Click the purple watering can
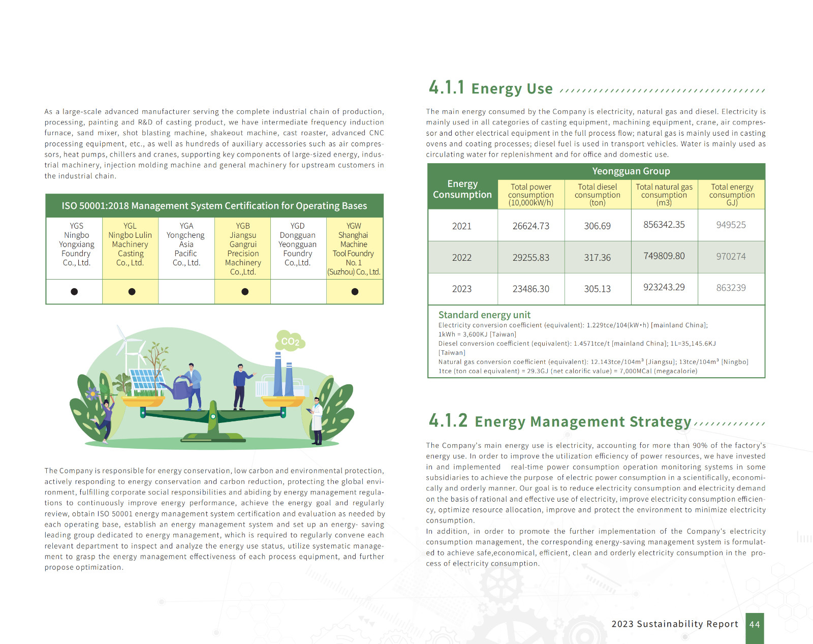 (179, 387)
